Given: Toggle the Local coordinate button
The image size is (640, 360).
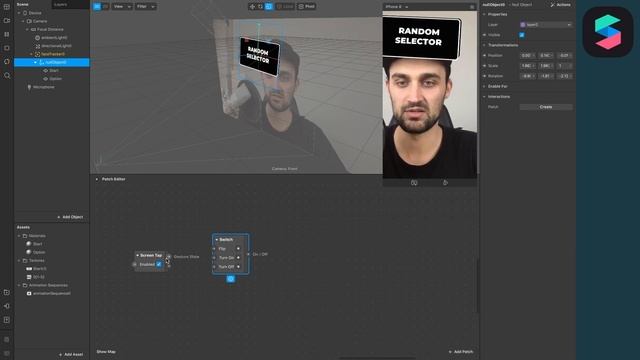Looking at the screenshot, I should pyautogui.click(x=285, y=7).
